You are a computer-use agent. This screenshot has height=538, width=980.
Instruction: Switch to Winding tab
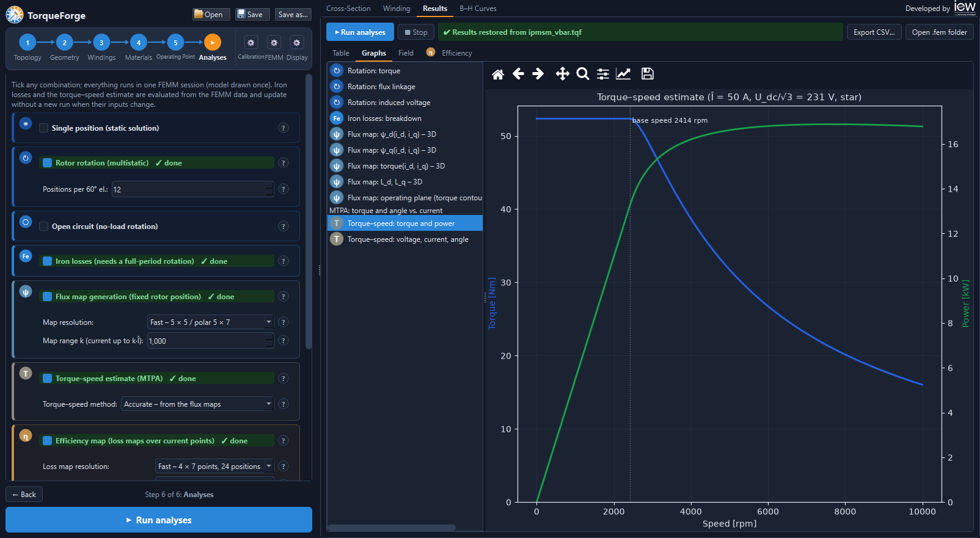click(x=397, y=9)
